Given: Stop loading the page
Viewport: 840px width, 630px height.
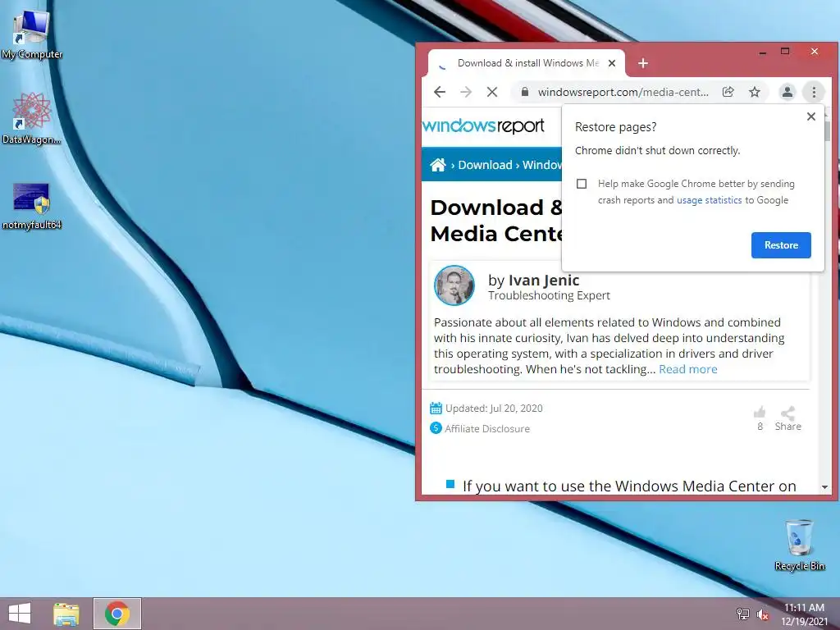Looking at the screenshot, I should (492, 92).
